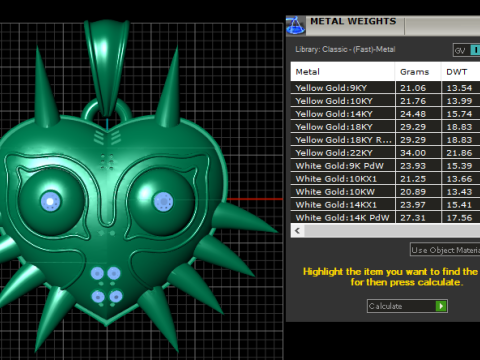Select the White Gold:14KX1 row

click(385, 205)
